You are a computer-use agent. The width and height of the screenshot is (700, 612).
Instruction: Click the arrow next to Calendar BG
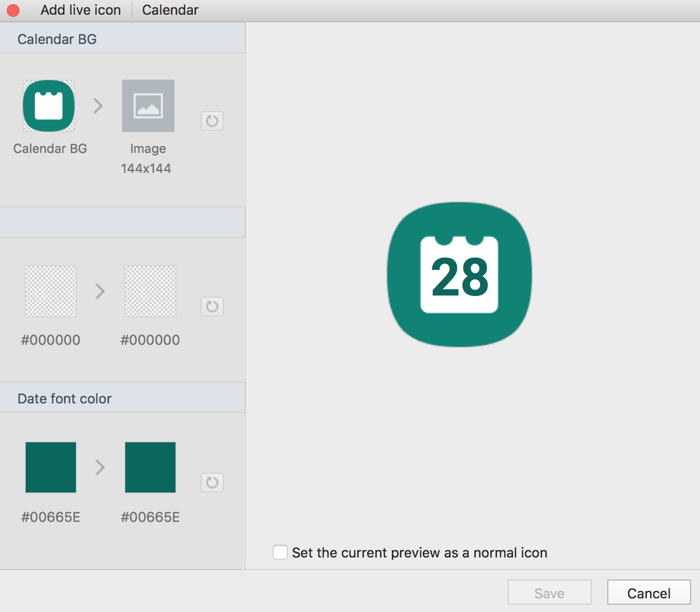[x=99, y=106]
